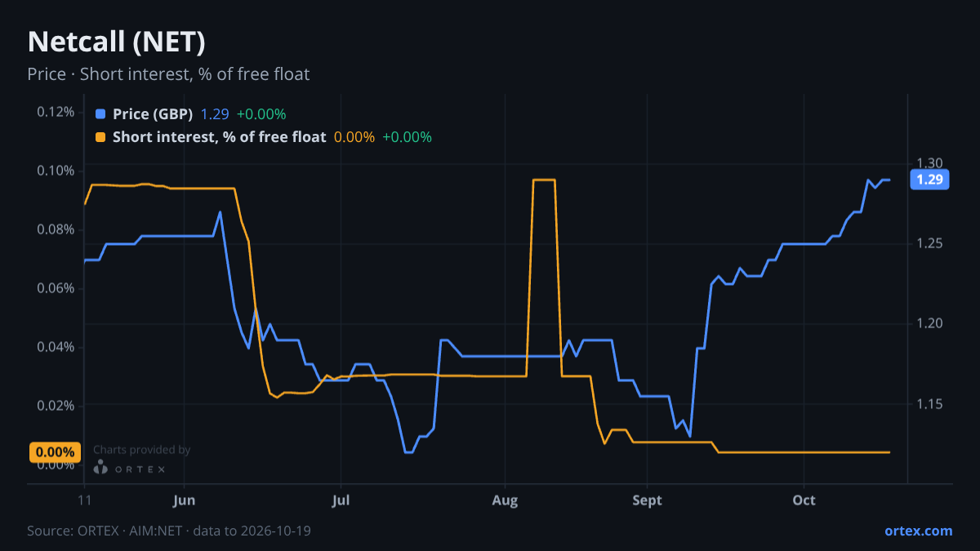Click the Jul label on the date axis
980x551 pixels.
(341, 500)
